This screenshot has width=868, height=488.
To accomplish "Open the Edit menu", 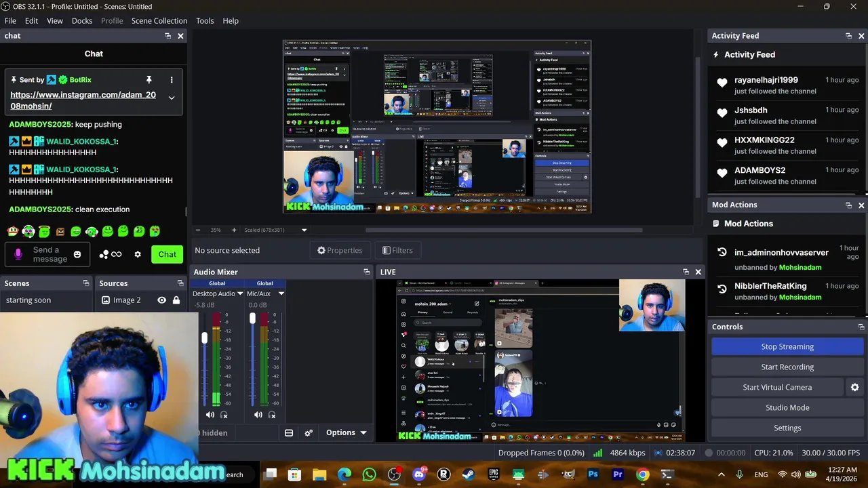I will [x=31, y=20].
